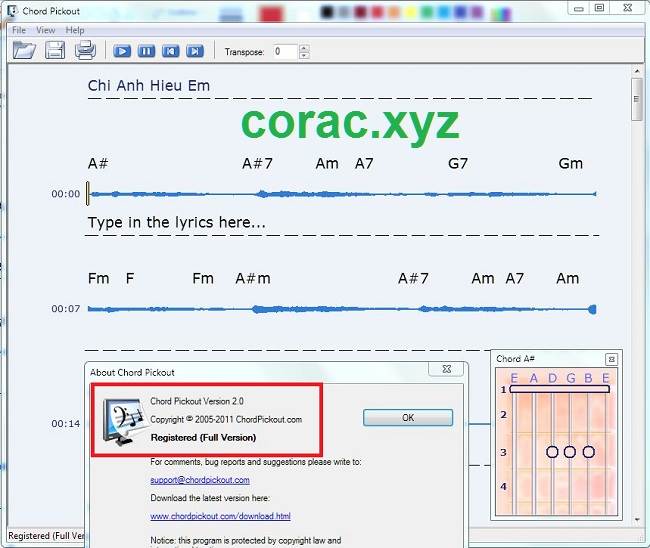Close the About Chord Pickout dialog

point(446,369)
